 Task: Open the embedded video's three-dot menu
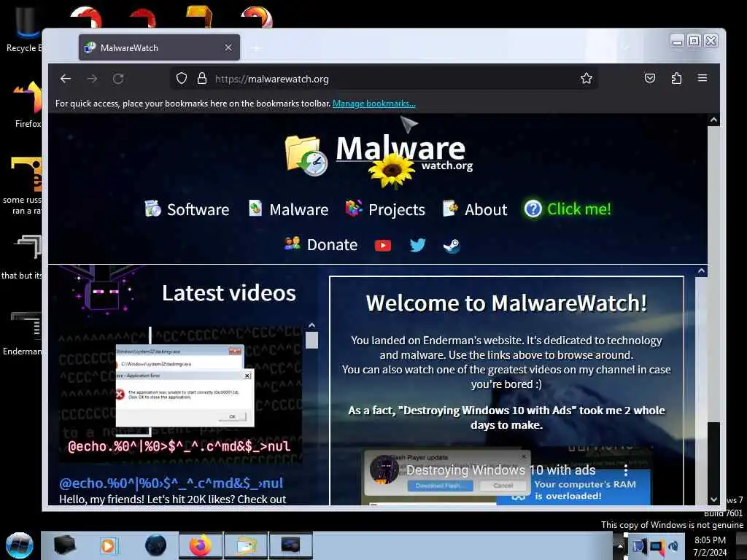click(625, 470)
